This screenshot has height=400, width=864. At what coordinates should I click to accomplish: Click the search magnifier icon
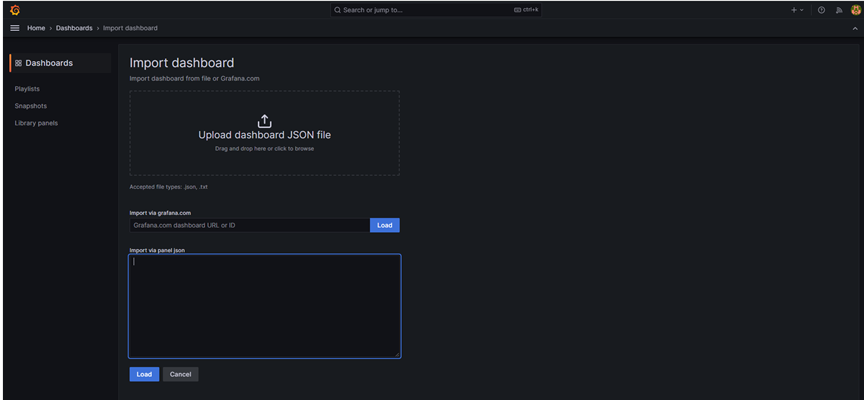tap(338, 10)
